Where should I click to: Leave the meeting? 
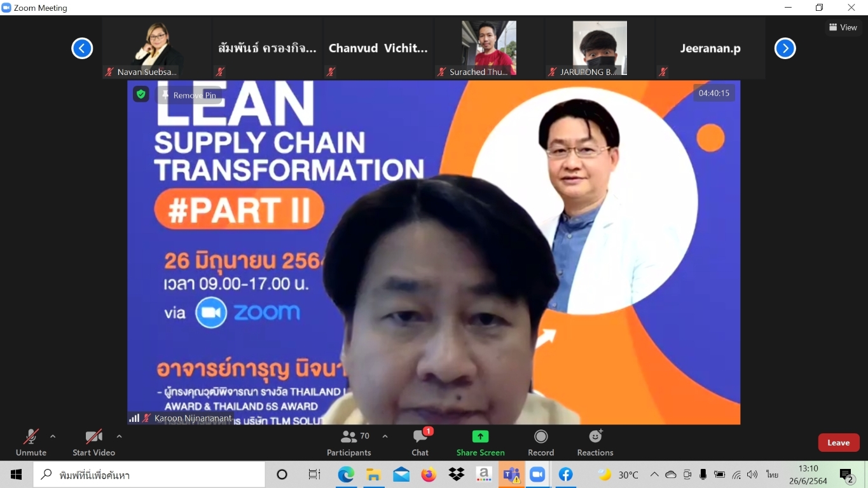point(839,443)
